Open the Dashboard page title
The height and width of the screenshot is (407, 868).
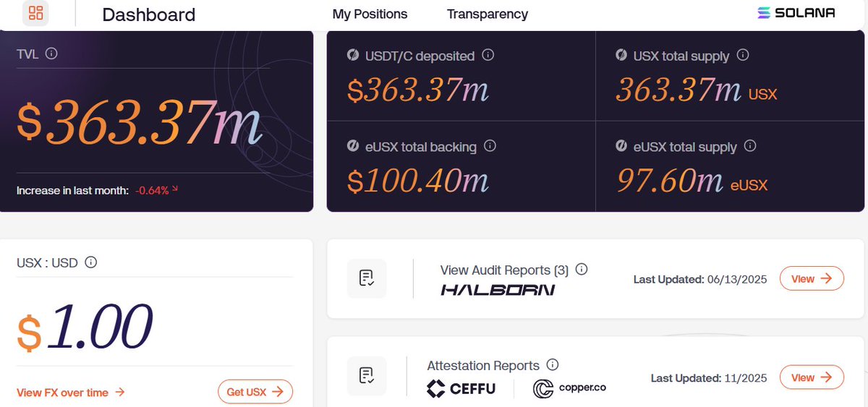[x=149, y=14]
